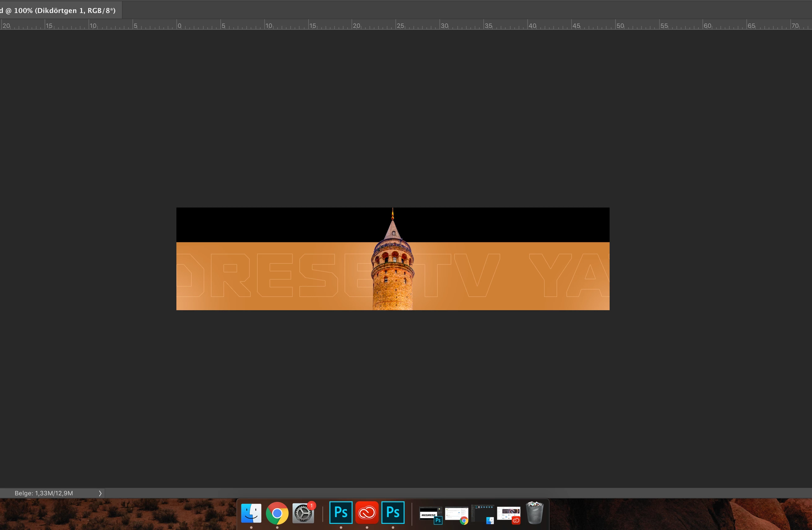Screen dimensions: 812x530
Task: Click Photoshop icon left of Creative Cloud
Action: point(341,513)
